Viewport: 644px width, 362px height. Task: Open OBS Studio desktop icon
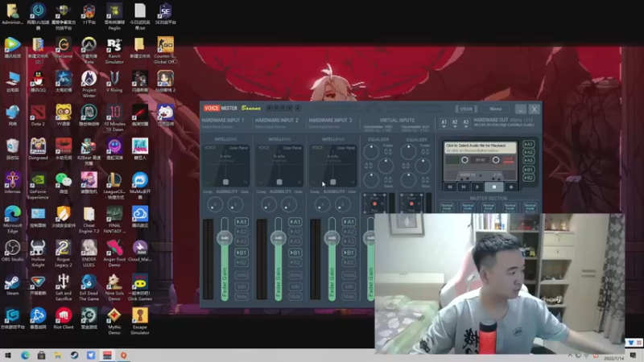12,251
